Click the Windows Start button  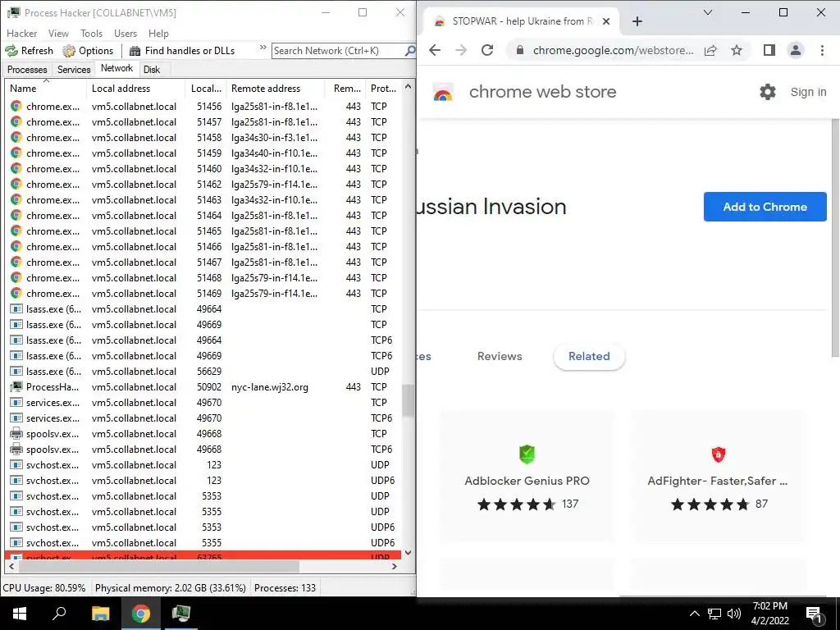click(x=20, y=614)
